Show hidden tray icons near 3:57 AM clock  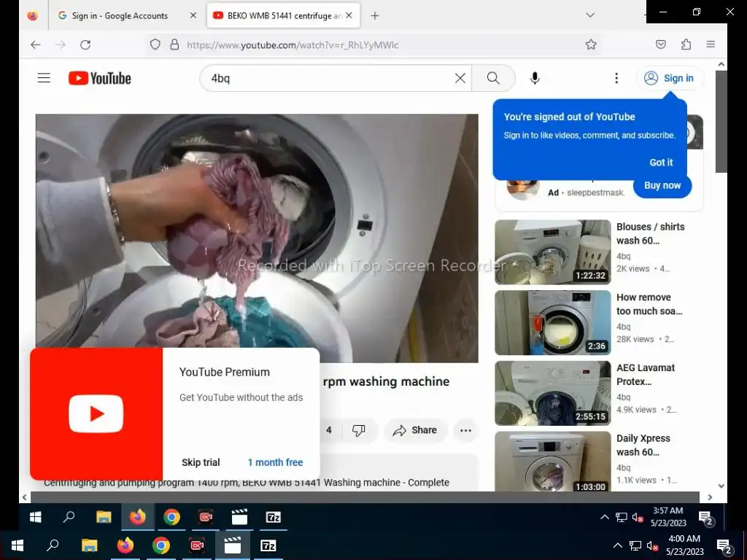(604, 517)
